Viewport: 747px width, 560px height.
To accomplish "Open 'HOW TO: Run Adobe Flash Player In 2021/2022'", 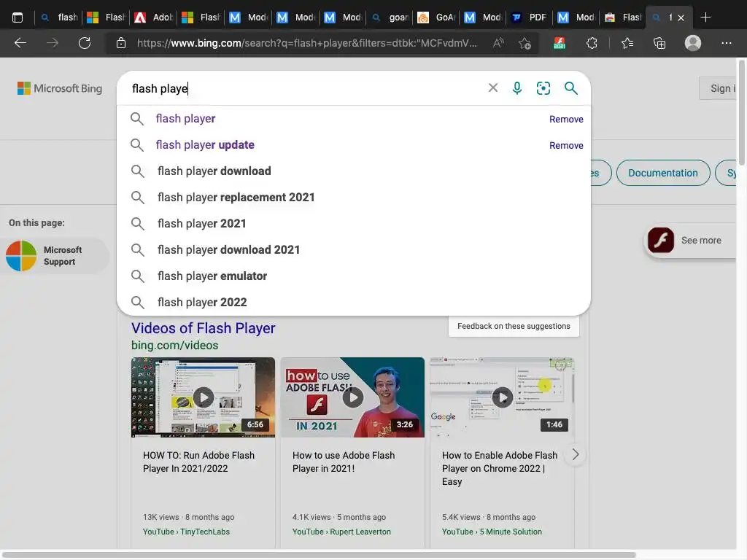I will (x=198, y=462).
